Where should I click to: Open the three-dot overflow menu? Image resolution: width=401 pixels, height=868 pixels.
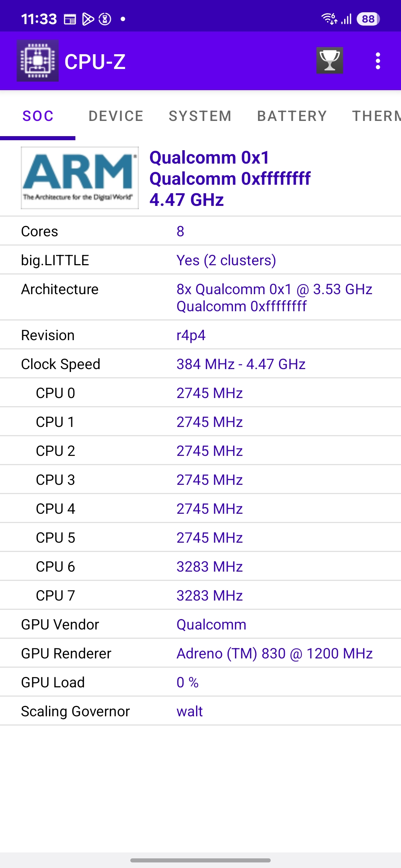(x=378, y=61)
